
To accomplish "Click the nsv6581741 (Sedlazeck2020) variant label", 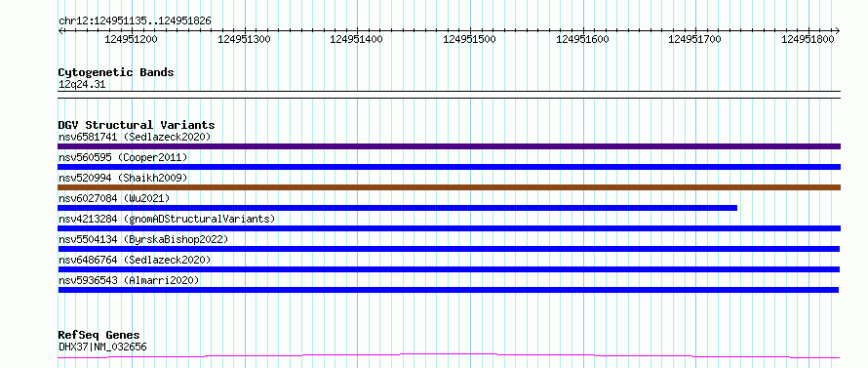I will click(x=135, y=137).
